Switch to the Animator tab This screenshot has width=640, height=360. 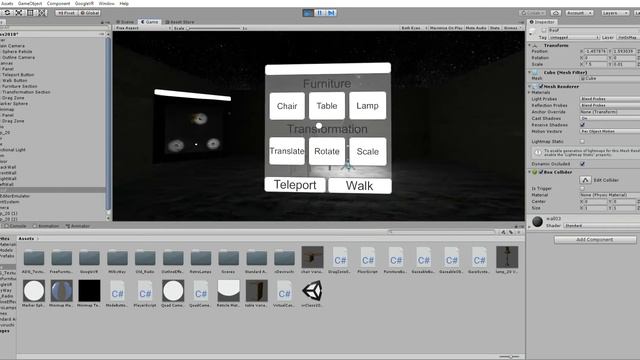pos(78,226)
